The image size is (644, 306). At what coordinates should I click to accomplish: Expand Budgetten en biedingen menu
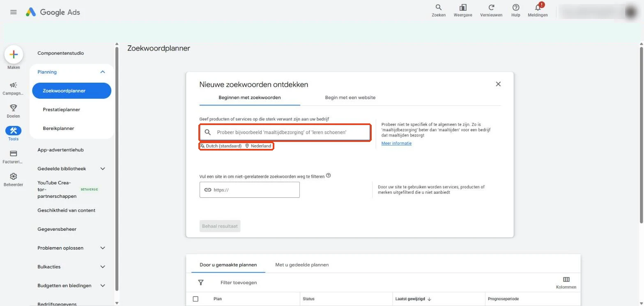point(103,285)
